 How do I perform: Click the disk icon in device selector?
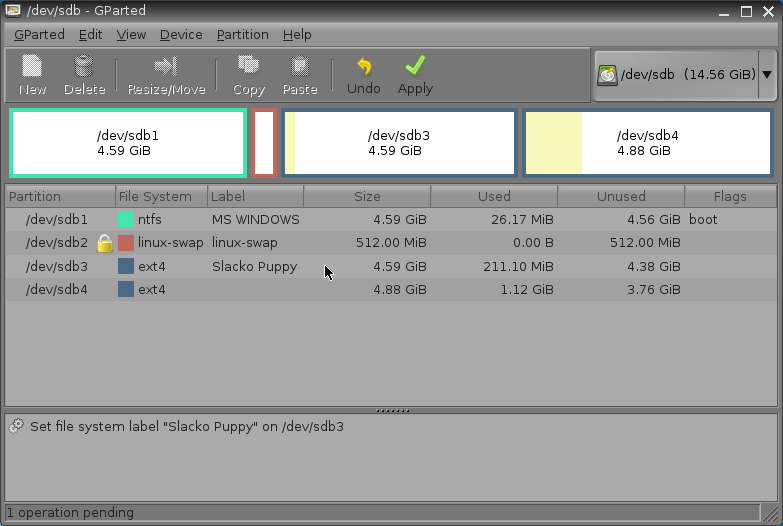tap(607, 75)
